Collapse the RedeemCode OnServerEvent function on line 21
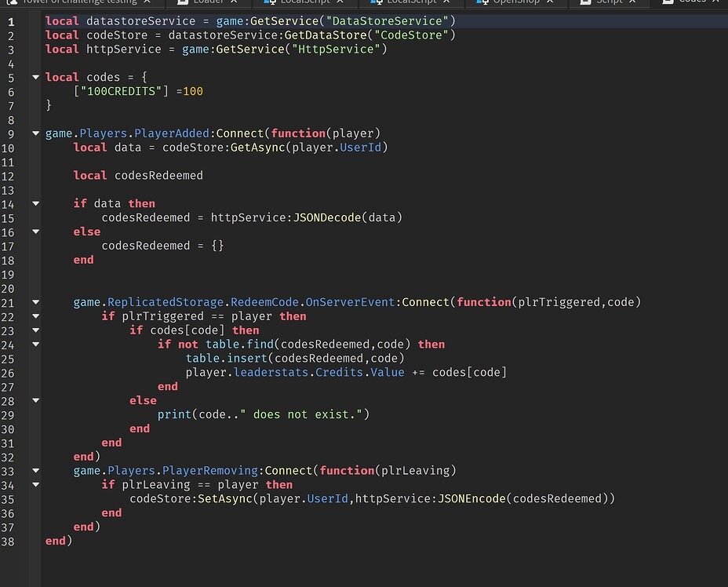Image resolution: width=728 pixels, height=587 pixels. [x=36, y=302]
